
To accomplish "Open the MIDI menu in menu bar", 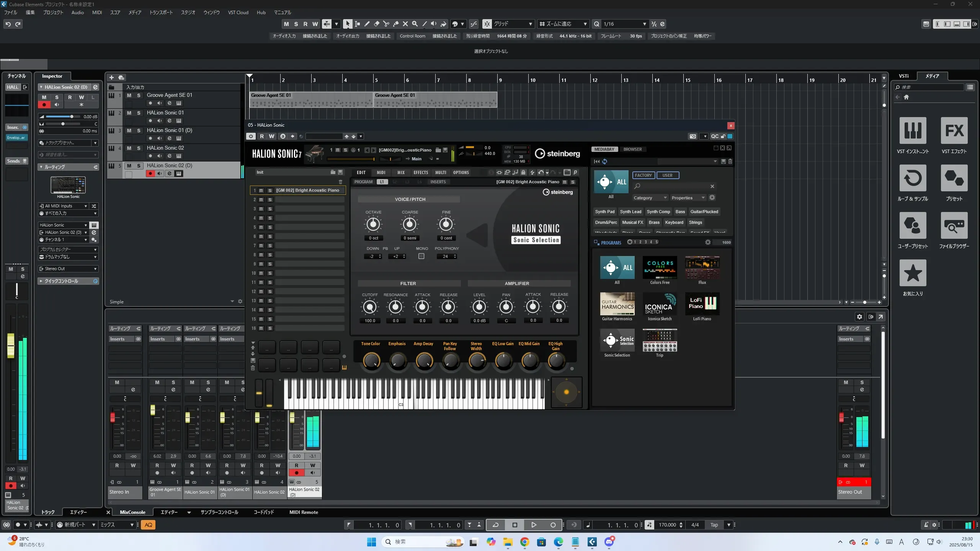I will pyautogui.click(x=97, y=13).
